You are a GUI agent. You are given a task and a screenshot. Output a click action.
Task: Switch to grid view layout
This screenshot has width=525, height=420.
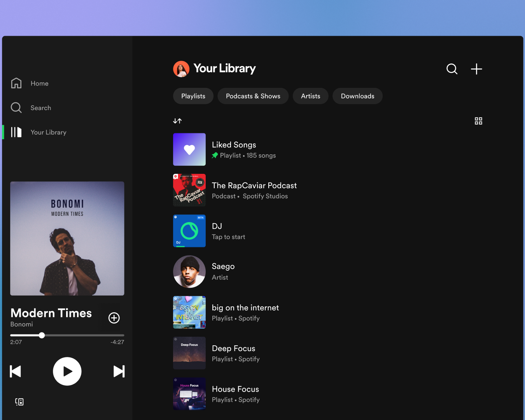point(478,121)
